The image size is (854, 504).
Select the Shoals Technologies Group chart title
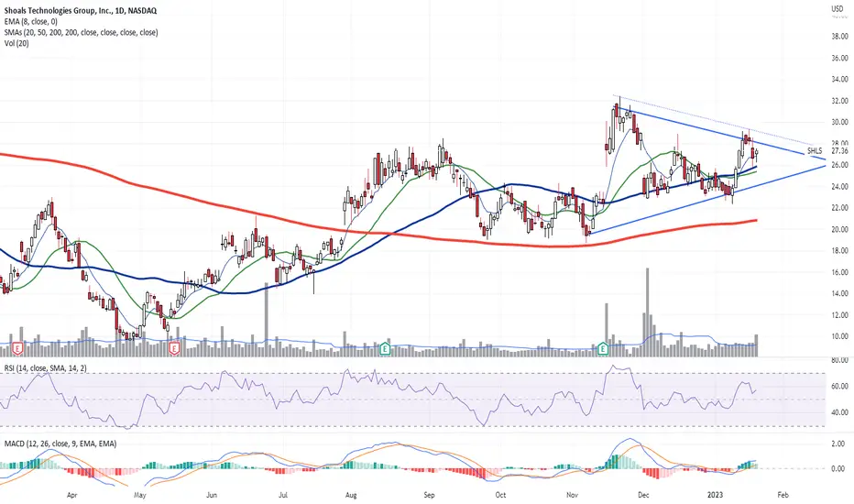(80, 10)
